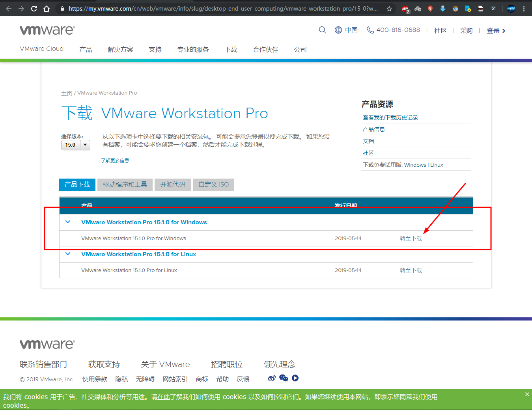The image size is (532, 410).
Task: Open VMware Workstation Pro 15.1.0 for Linux
Action: coord(139,254)
